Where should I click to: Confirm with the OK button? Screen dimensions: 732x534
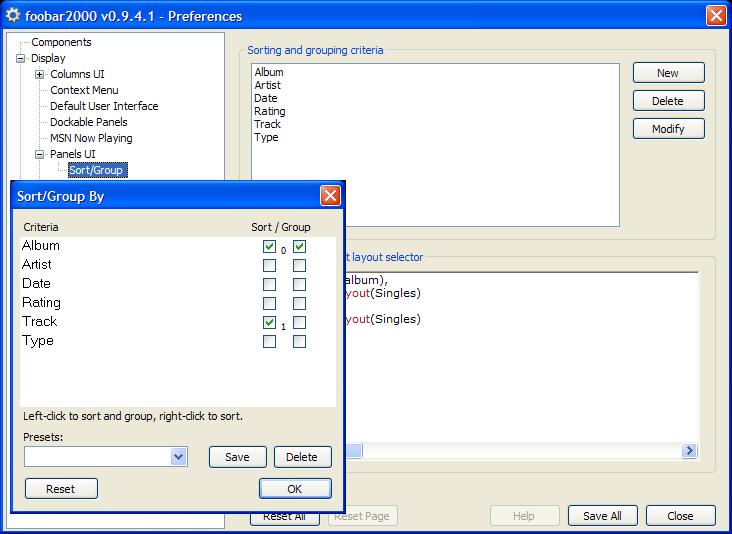pos(295,489)
